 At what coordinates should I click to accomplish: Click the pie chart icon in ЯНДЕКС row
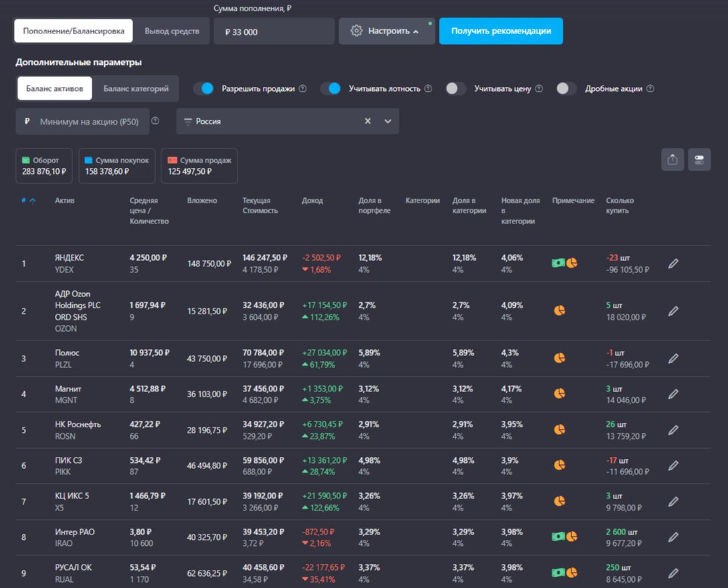coord(572,263)
